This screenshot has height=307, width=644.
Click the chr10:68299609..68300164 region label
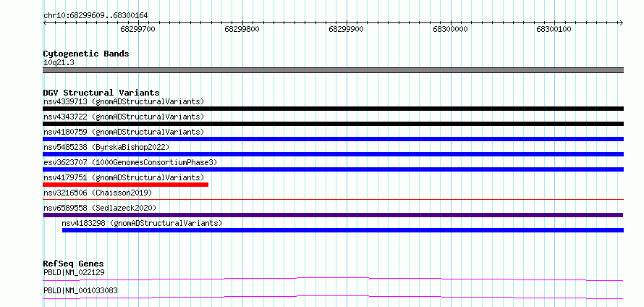[x=96, y=16]
